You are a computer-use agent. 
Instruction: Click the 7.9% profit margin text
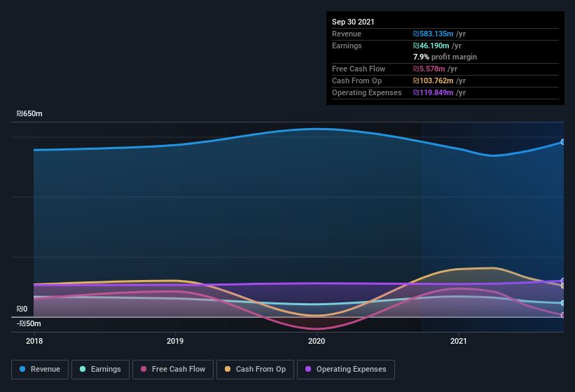(445, 57)
